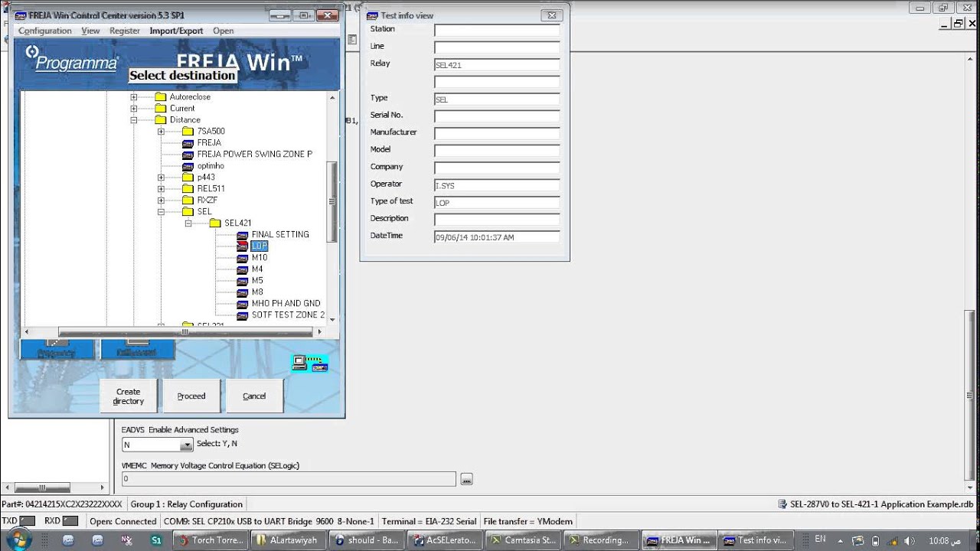Open the Import/Export menu
The width and height of the screenshot is (980, 551).
tap(176, 31)
